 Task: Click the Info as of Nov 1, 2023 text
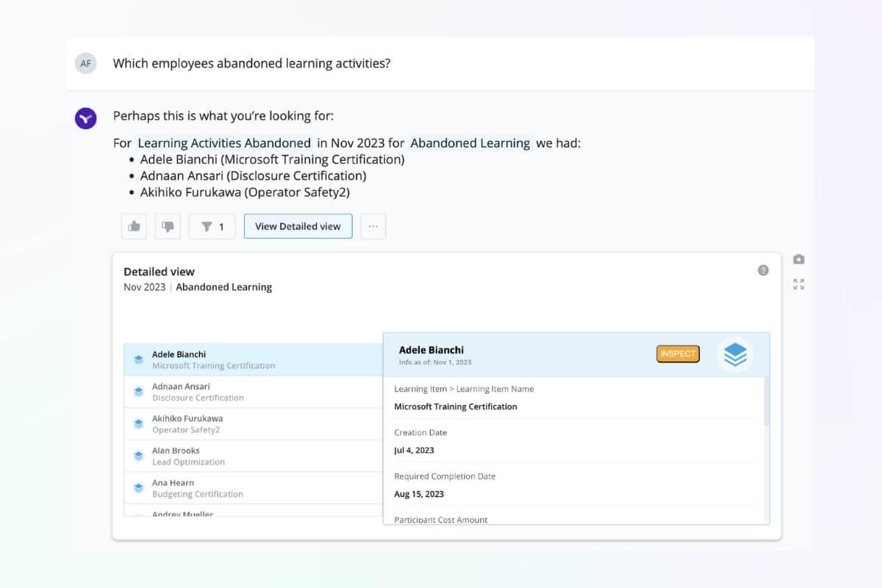pyautogui.click(x=435, y=362)
